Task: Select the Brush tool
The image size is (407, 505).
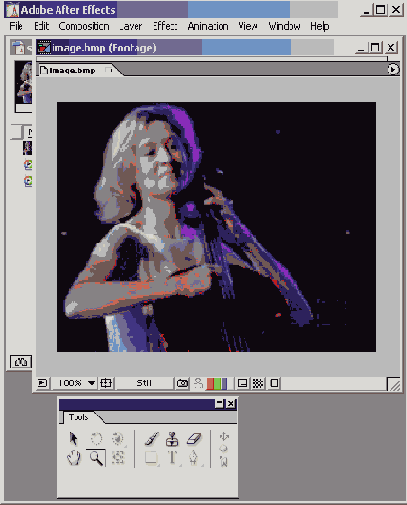Action: [x=152, y=439]
